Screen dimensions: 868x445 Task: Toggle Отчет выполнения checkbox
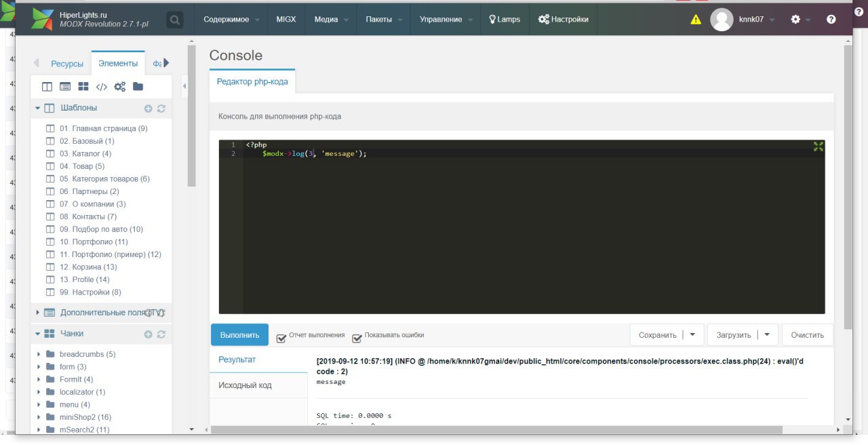pyautogui.click(x=281, y=337)
